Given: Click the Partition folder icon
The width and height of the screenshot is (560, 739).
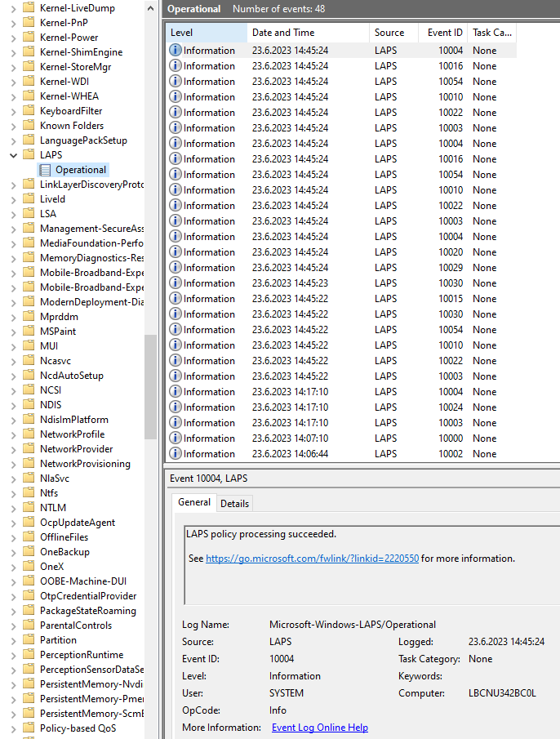Looking at the screenshot, I should click(29, 639).
